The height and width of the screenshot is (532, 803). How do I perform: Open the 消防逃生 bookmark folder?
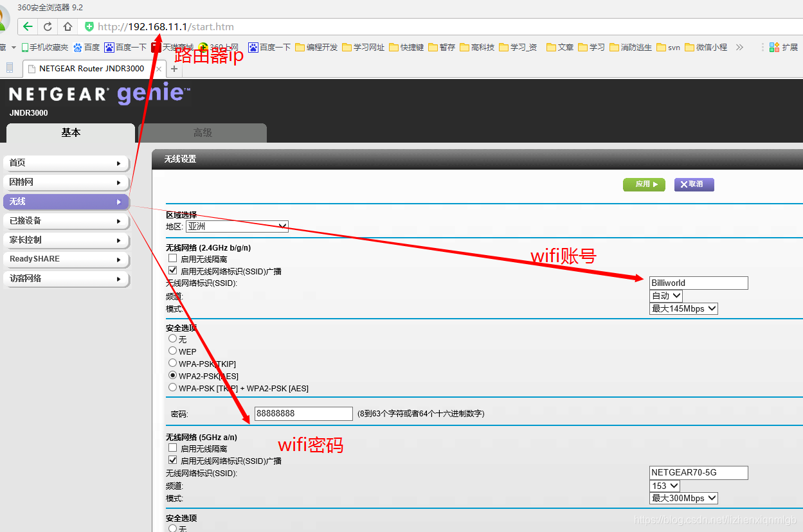tap(631, 48)
